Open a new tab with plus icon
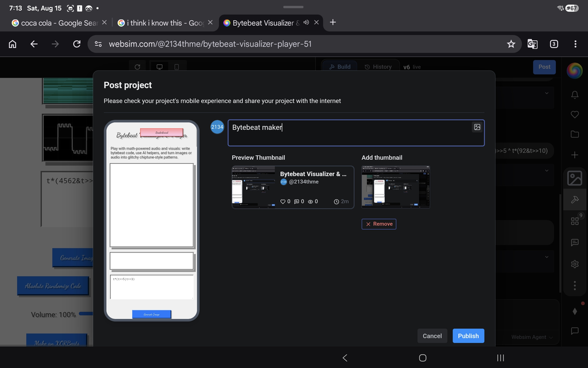Screen dimensions: 588x368 coord(332,22)
